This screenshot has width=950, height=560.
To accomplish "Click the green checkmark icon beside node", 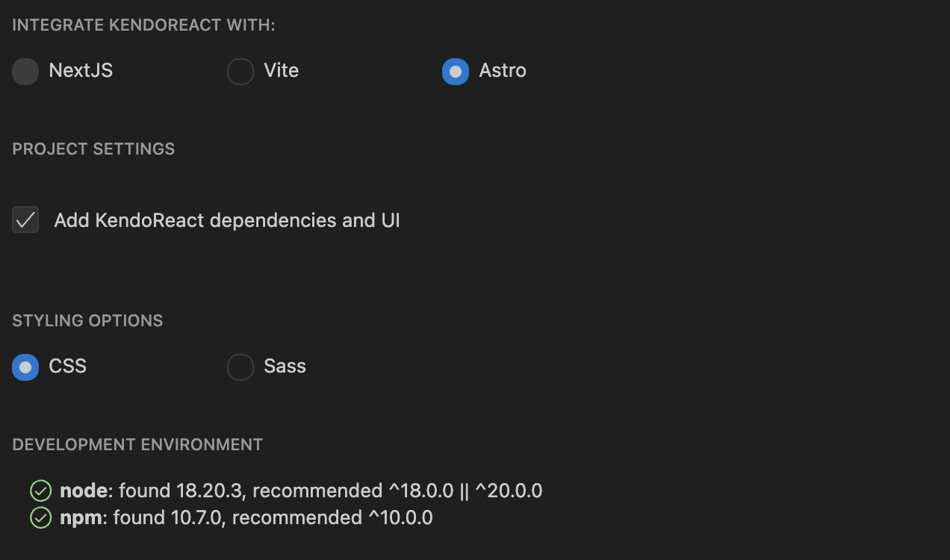I will (40, 491).
